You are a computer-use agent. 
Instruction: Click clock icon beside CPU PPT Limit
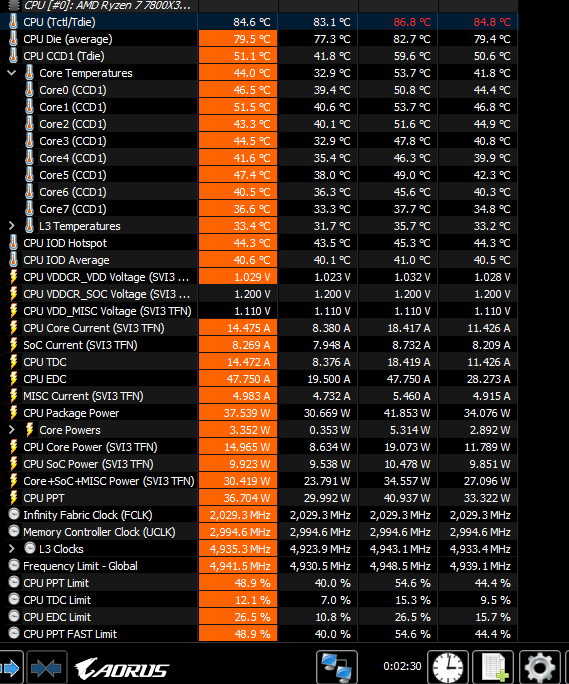pyautogui.click(x=14, y=582)
